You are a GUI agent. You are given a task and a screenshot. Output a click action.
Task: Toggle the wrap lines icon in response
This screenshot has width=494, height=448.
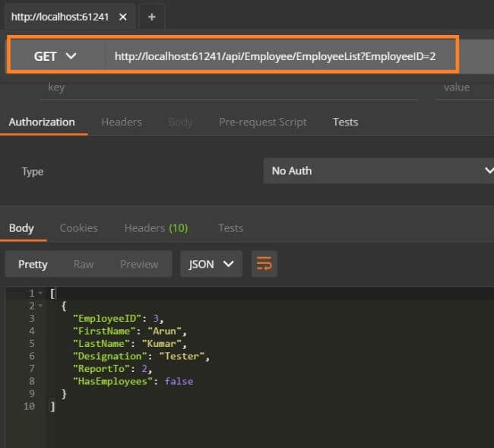[264, 264]
